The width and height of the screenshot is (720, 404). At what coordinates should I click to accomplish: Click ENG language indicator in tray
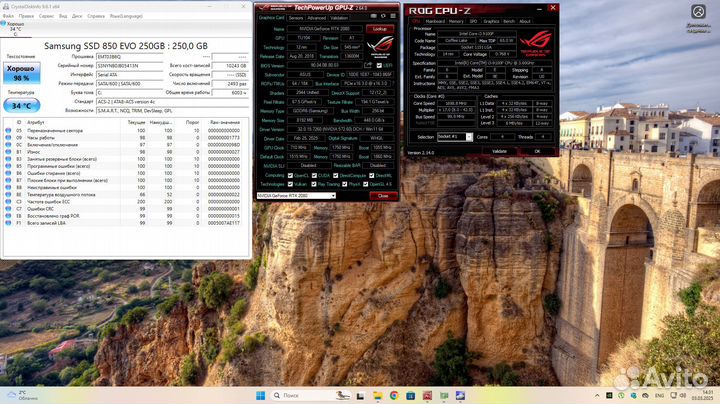659,395
